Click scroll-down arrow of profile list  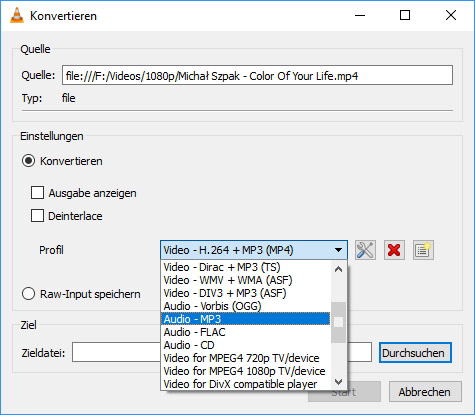pos(338,382)
